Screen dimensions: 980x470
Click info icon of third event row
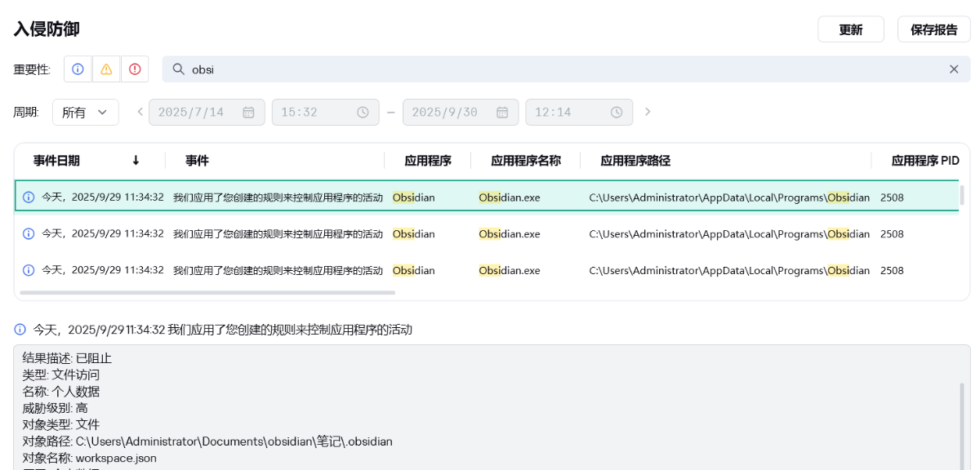29,270
